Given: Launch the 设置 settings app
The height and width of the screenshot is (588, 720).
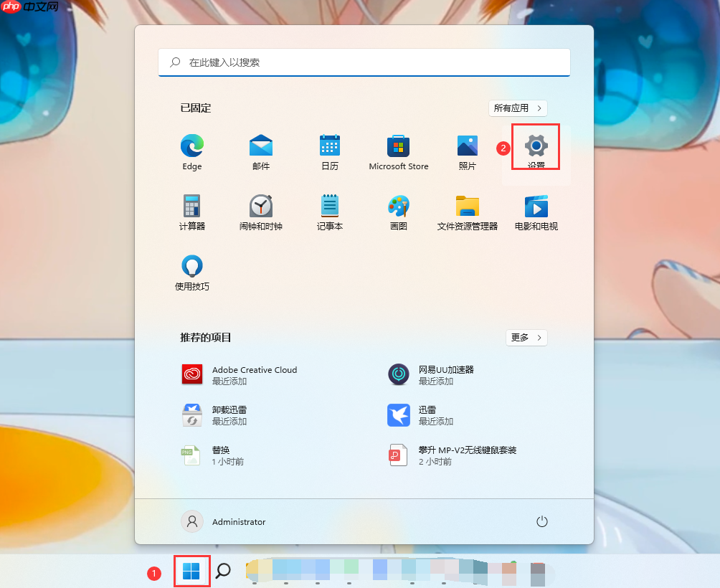Looking at the screenshot, I should click(536, 147).
